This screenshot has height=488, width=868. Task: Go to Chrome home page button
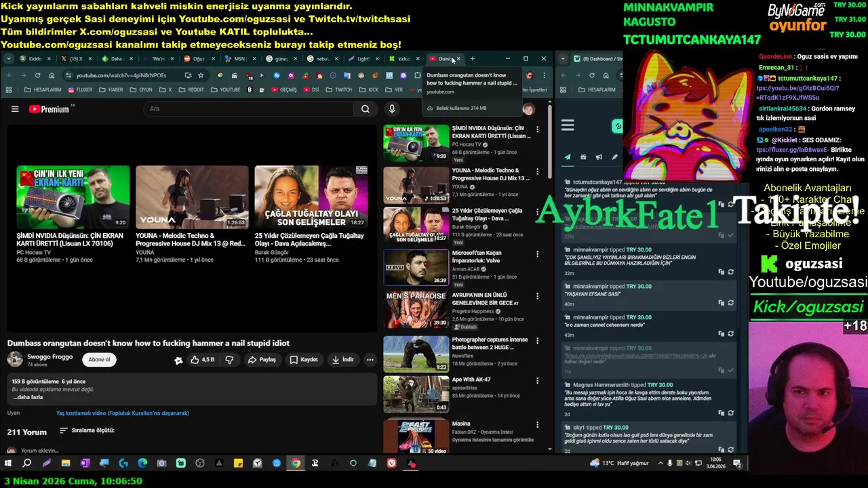click(52, 75)
